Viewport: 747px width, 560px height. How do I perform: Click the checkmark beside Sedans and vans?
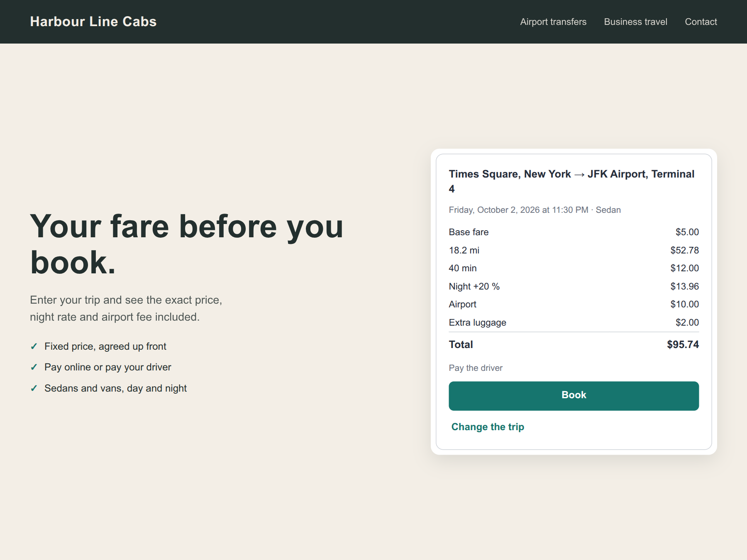(x=34, y=388)
